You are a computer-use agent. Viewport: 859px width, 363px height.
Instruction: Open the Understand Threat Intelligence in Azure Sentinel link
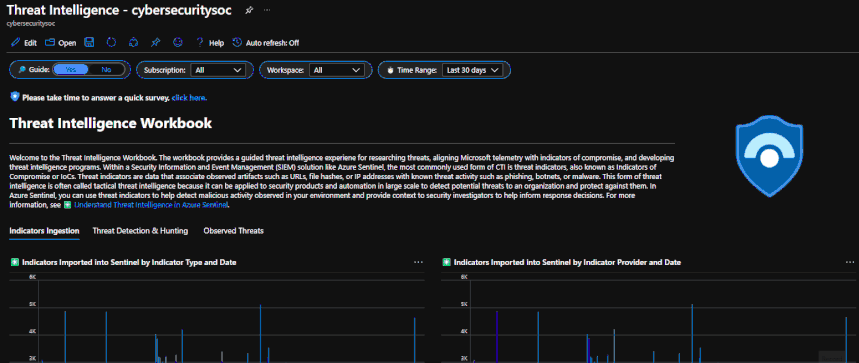point(152,205)
